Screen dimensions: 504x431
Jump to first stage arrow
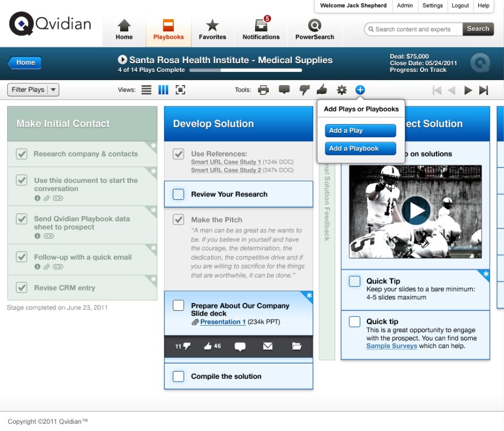tap(437, 90)
